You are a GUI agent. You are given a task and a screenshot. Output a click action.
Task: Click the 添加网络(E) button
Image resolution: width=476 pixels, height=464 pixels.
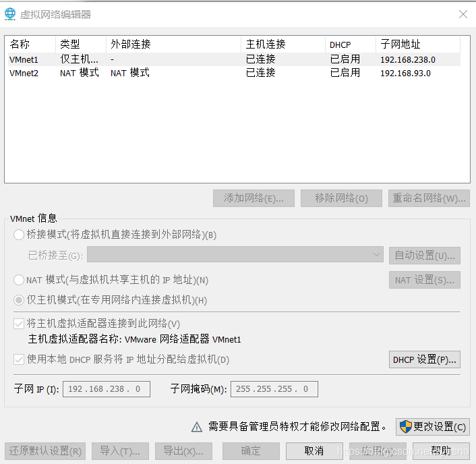coord(254,198)
